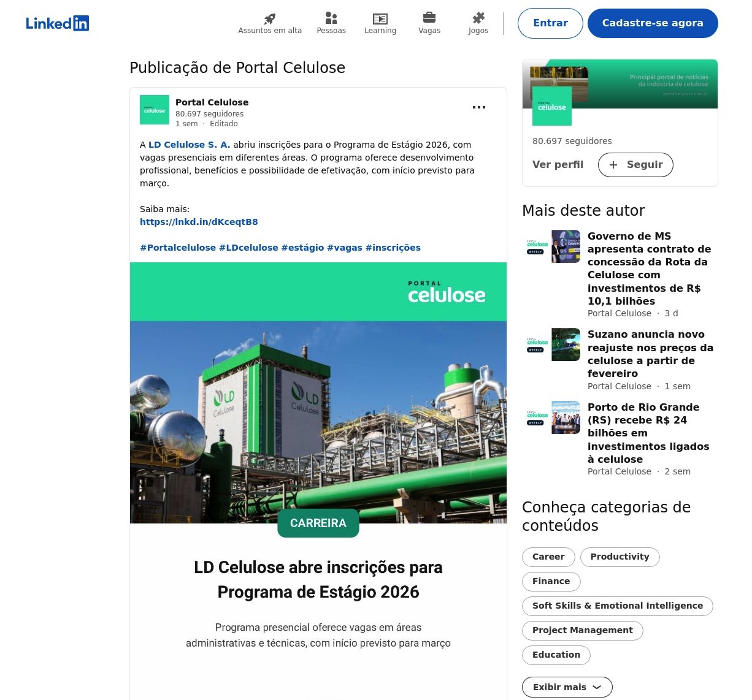Screen dimensions: 752x700
Task: Open the Ver perfil link
Action: coord(558,165)
